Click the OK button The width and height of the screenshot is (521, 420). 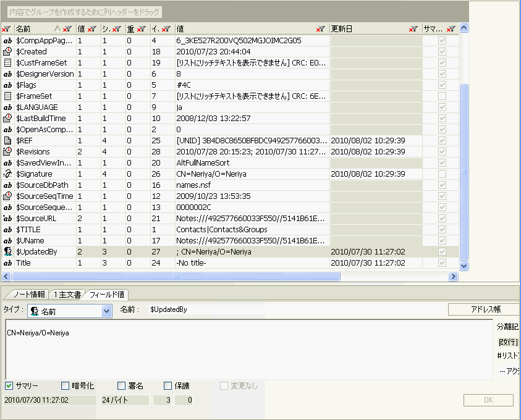pos(488,400)
